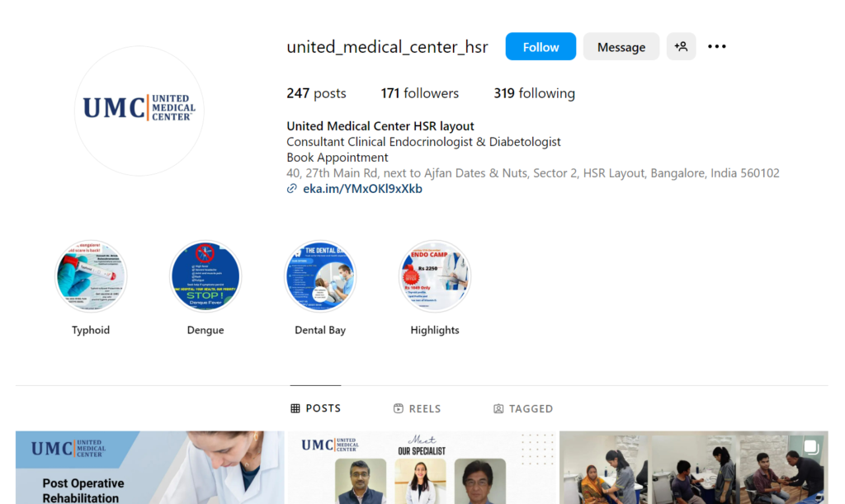Open the three-dot options menu
845x504 pixels.
click(717, 46)
